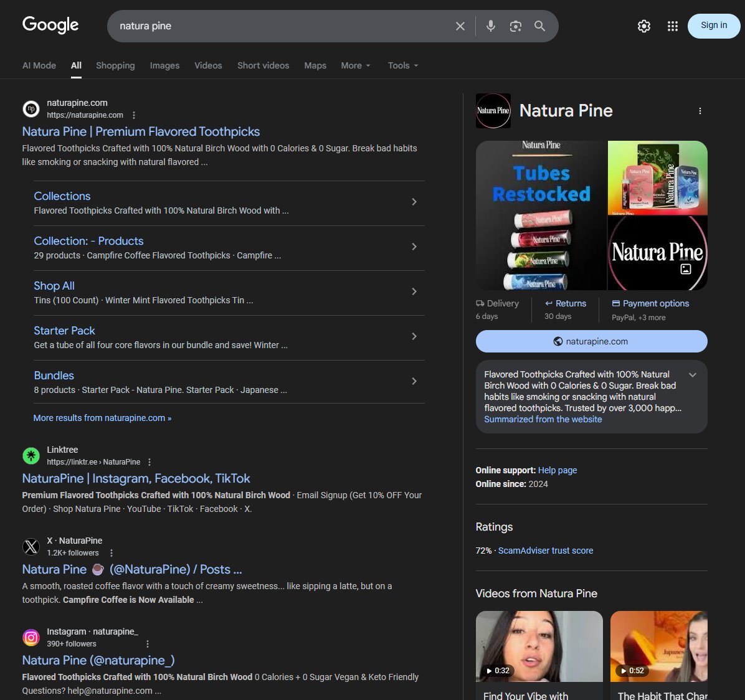745x700 pixels.
Task: Open knowledge panel more options three-dot menu
Action: pos(700,111)
